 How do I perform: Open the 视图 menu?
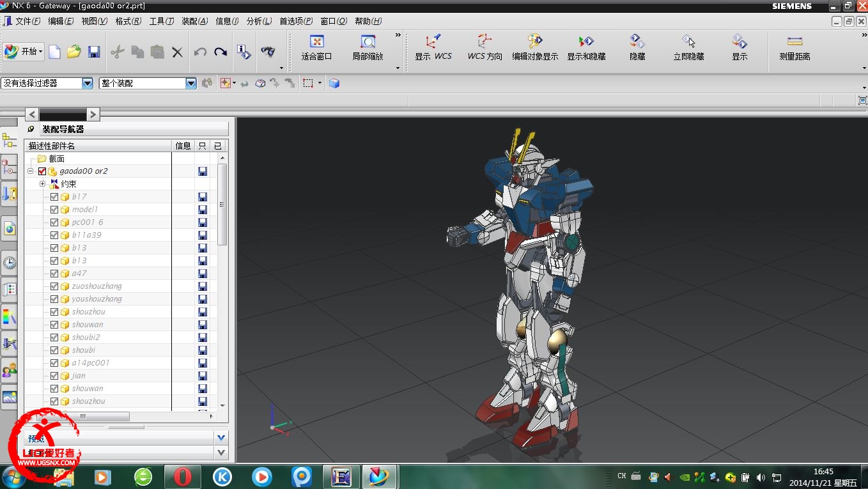(94, 21)
